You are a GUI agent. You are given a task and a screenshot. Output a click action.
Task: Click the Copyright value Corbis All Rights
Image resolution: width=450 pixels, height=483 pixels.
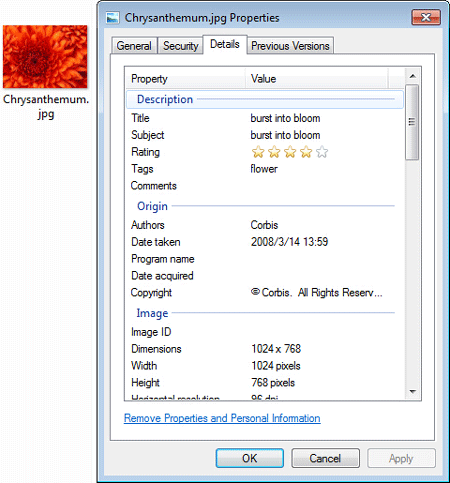(316, 293)
